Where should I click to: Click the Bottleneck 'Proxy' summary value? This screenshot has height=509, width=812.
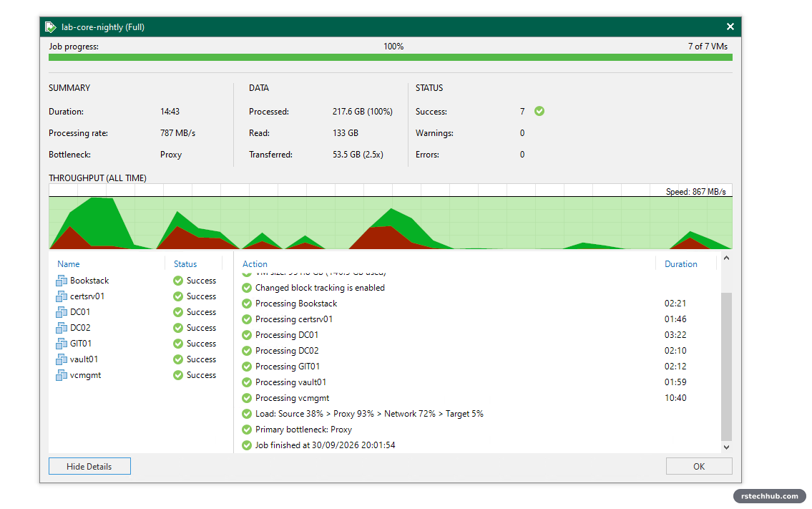pos(171,155)
